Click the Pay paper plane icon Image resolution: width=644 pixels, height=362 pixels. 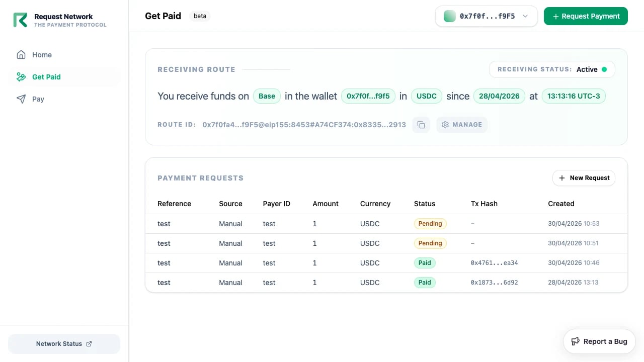click(x=21, y=99)
